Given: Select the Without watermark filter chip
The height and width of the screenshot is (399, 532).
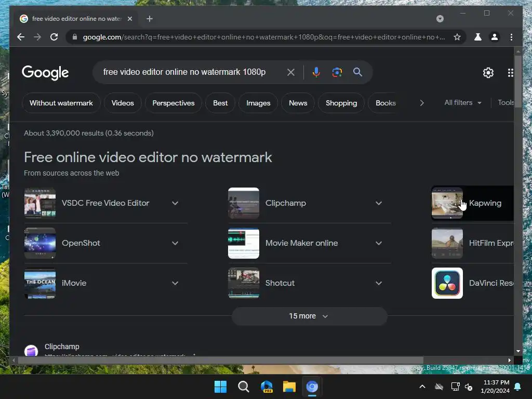Looking at the screenshot, I should (61, 103).
